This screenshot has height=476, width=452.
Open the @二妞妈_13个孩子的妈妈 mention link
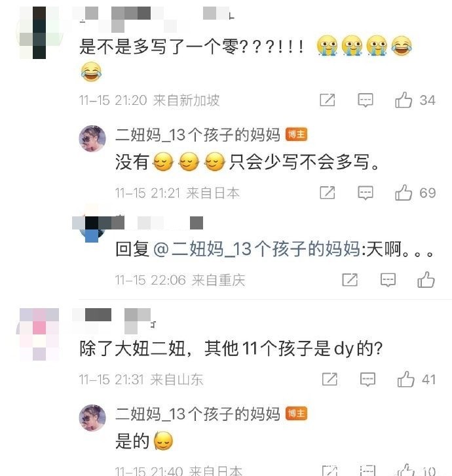257,249
